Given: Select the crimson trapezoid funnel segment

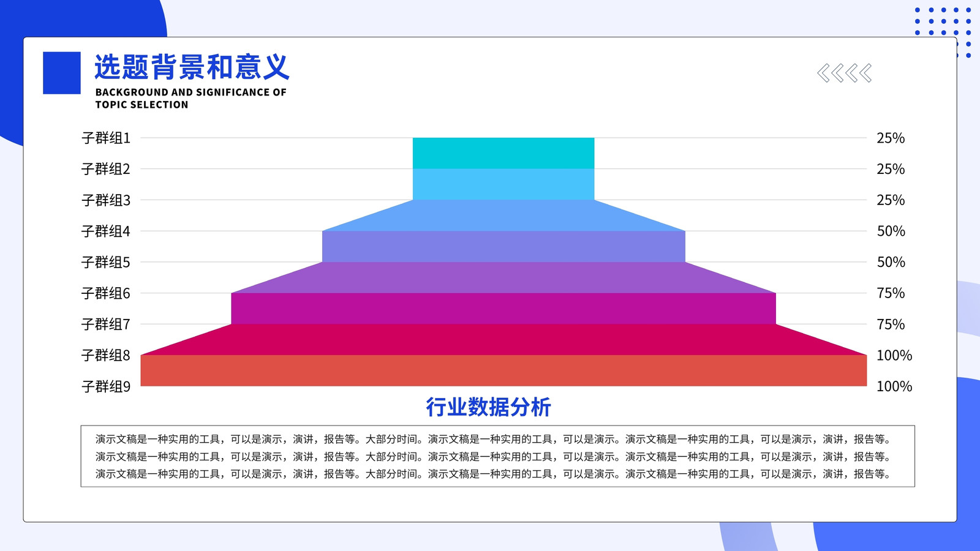Looking at the screenshot, I should click(x=503, y=340).
